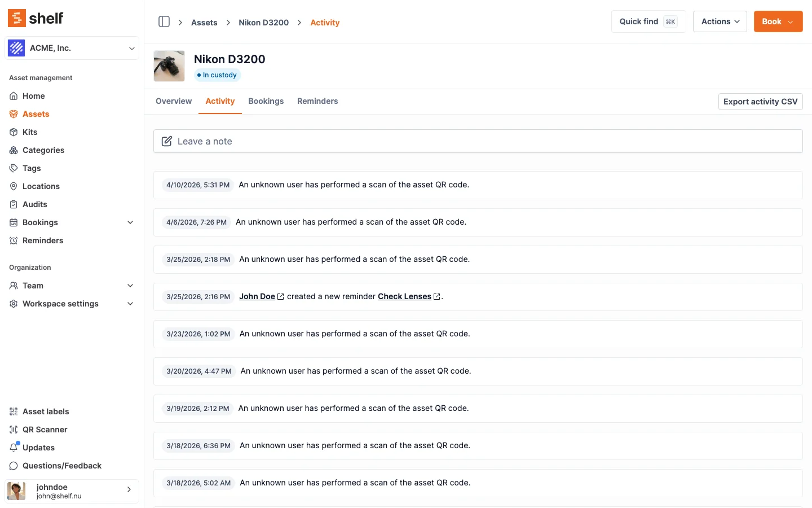Toggle the sidebar collapse icon
Screen dimensions: 812x508
coord(164,21)
